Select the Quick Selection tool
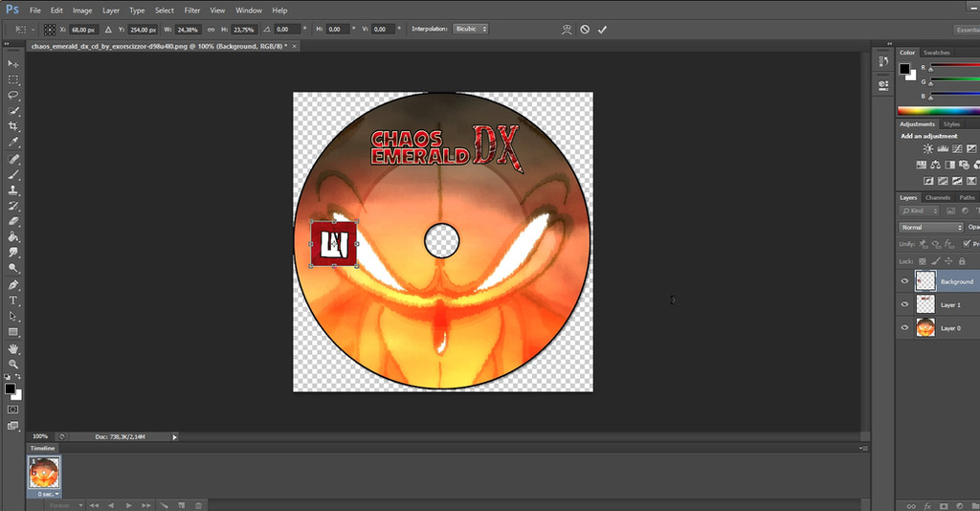980x511 pixels. pyautogui.click(x=13, y=111)
